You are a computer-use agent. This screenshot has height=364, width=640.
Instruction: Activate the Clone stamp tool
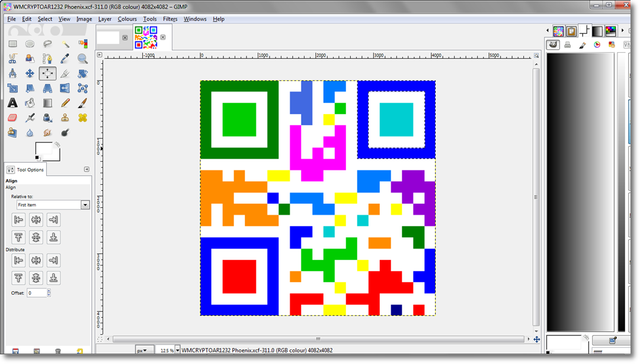(65, 118)
